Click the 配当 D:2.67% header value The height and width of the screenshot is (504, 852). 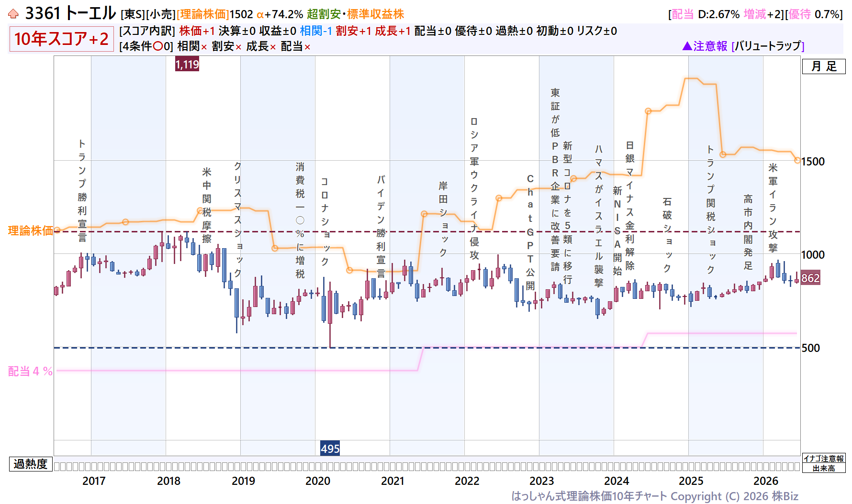pos(706,14)
